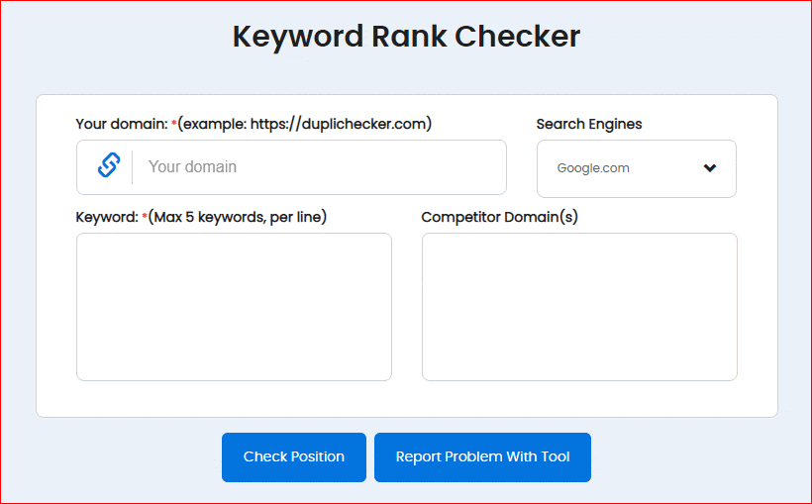Image resolution: width=812 pixels, height=504 pixels.
Task: Click the Check Position button
Action: pyautogui.click(x=294, y=457)
